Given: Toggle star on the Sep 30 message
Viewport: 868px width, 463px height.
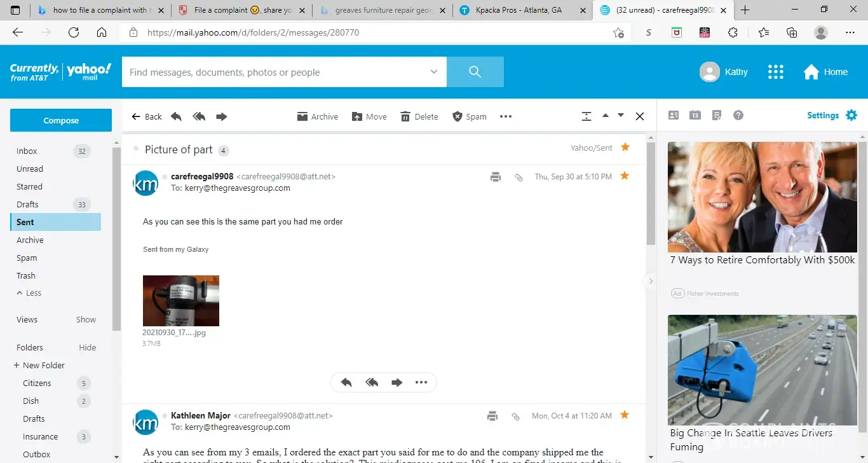Looking at the screenshot, I should point(625,176).
